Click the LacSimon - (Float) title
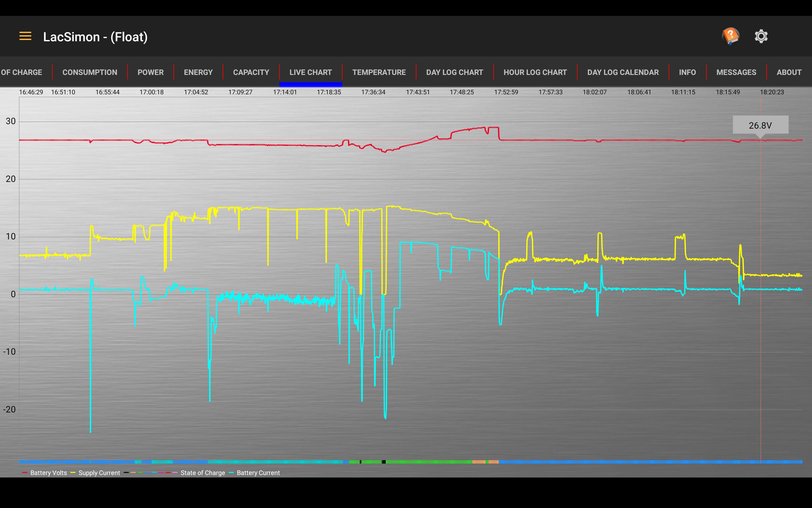Viewport: 812px width, 508px height. (x=95, y=37)
